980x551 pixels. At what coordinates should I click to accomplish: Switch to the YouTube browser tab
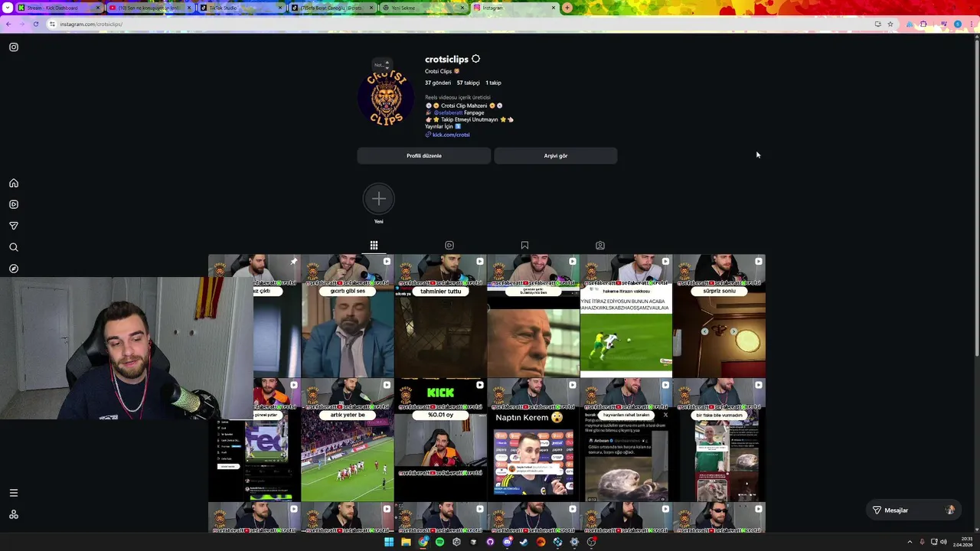149,8
